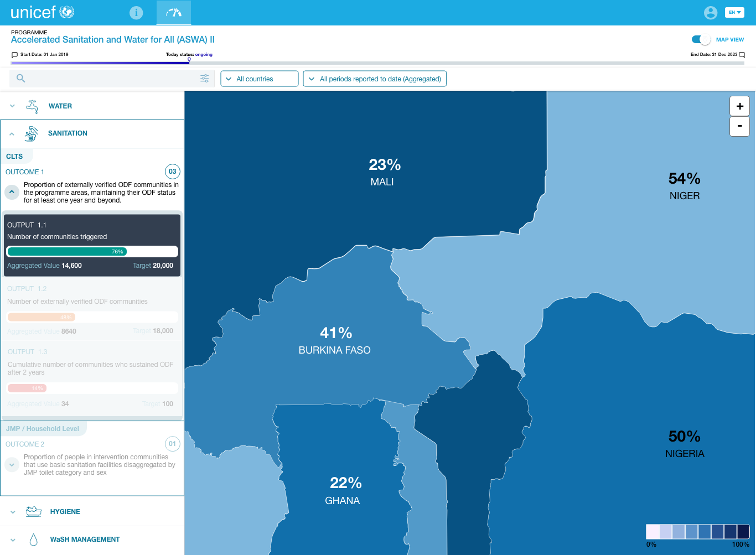The height and width of the screenshot is (555, 756).
Task: Click the Sanitation handwashing icon
Action: (x=32, y=133)
